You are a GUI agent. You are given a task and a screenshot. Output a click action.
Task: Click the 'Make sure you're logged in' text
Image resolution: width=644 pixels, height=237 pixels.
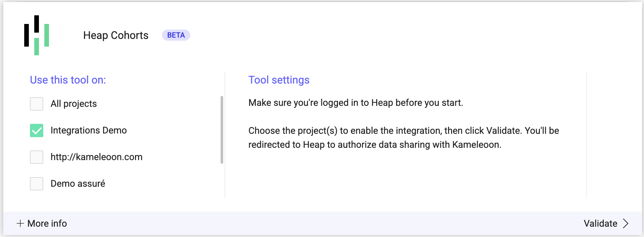(356, 103)
